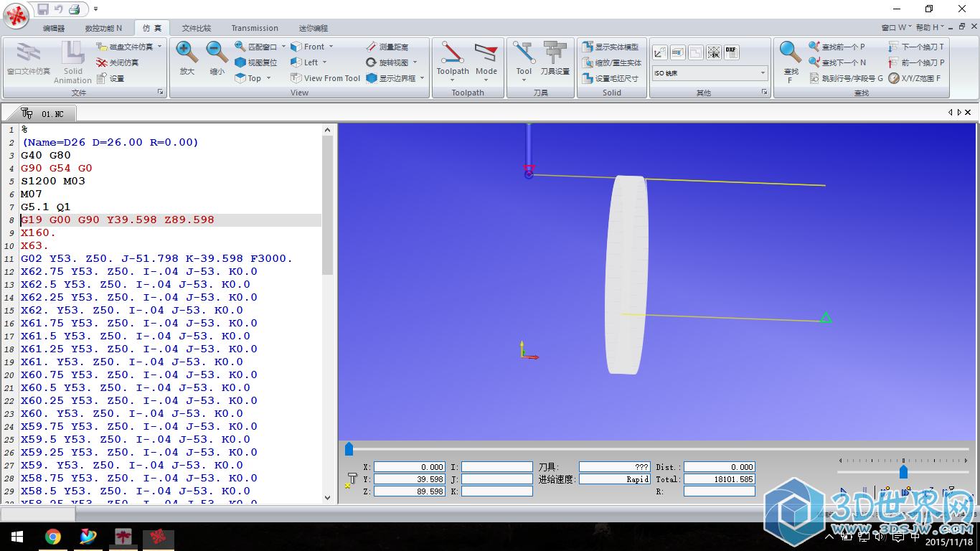Open the 迷你编程 ribbon tab
Viewport: 980px width, 551px height.
tap(314, 28)
